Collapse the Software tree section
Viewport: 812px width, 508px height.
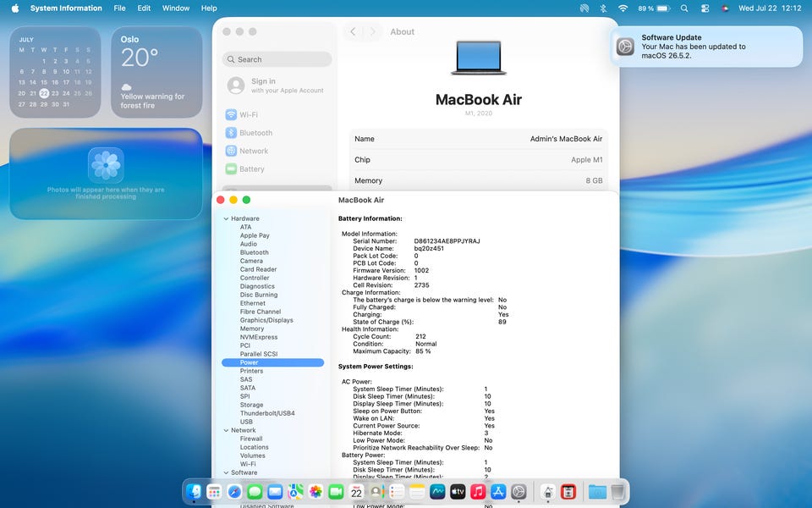[x=226, y=472]
